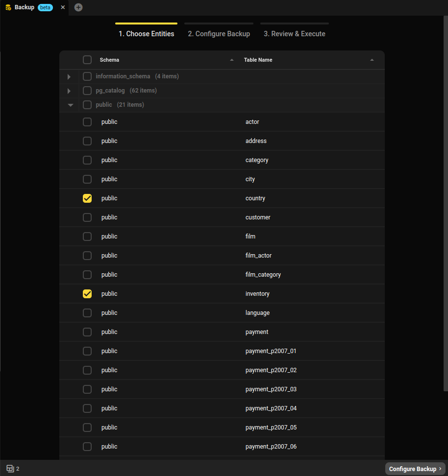
Task: Select the payment table for backup
Action: [x=87, y=332]
